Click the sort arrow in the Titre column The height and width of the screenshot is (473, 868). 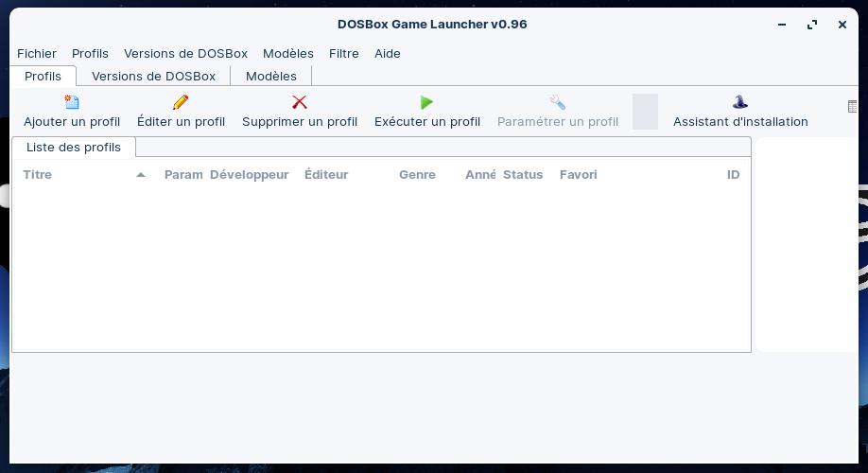click(x=141, y=175)
